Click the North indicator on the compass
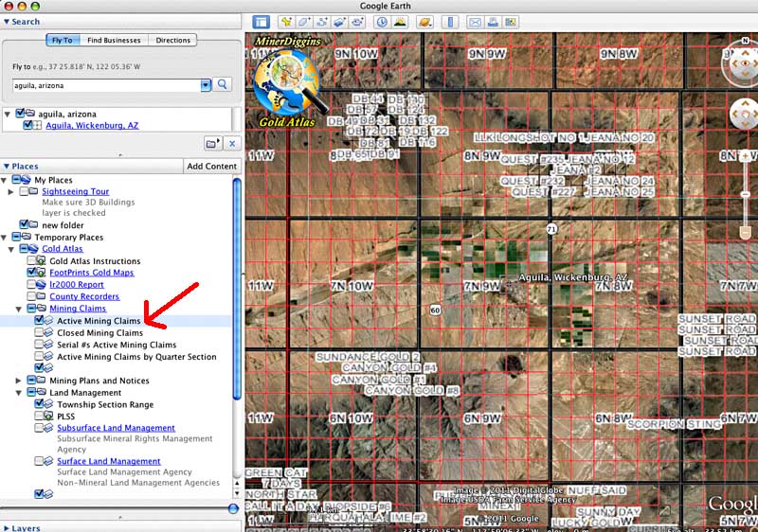 (746, 41)
